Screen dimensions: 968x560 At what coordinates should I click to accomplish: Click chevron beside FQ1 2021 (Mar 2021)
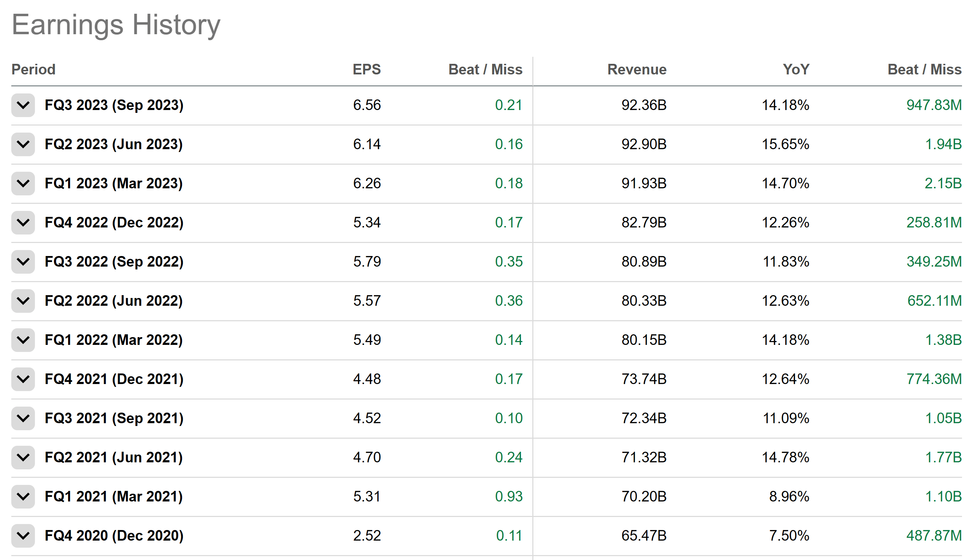(x=23, y=497)
